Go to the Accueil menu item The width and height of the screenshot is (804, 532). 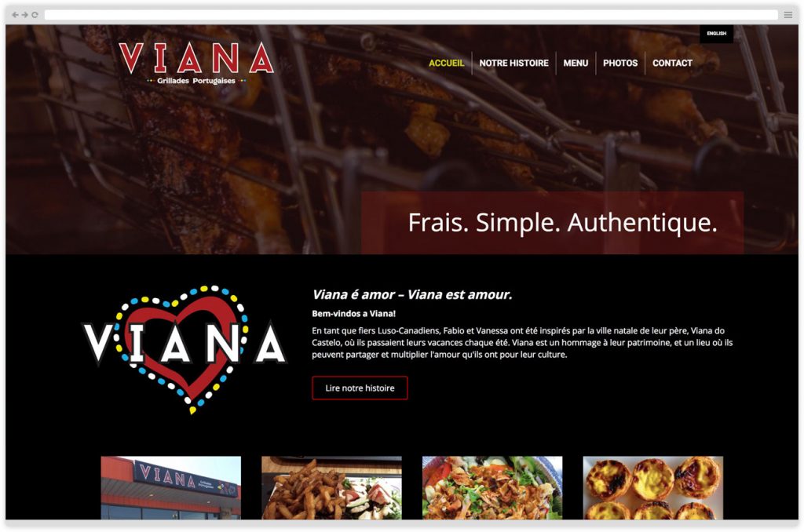[446, 63]
